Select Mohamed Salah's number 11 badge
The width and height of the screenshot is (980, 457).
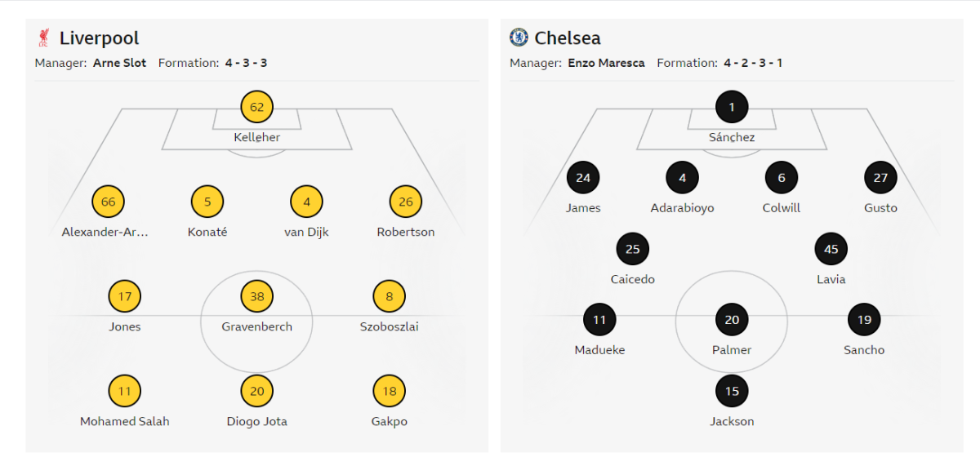pyautogui.click(x=125, y=391)
